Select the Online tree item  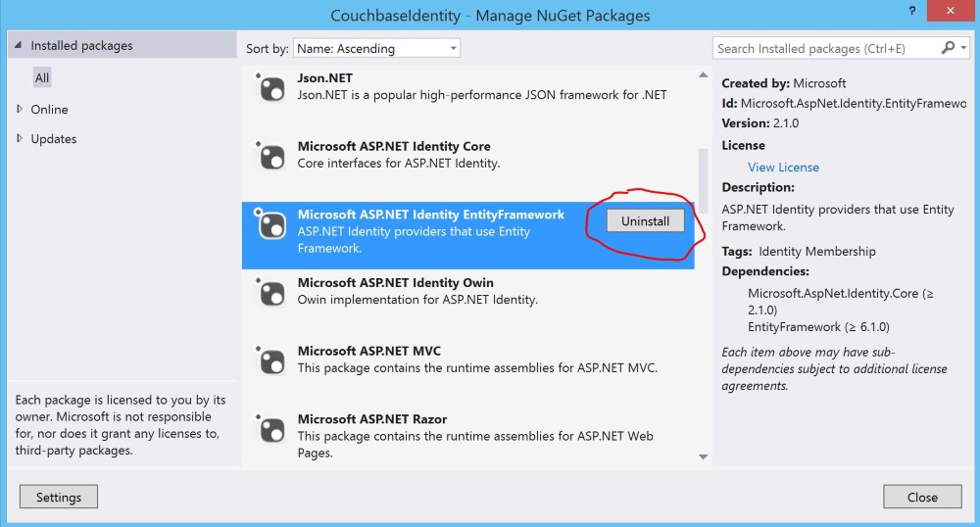point(49,110)
